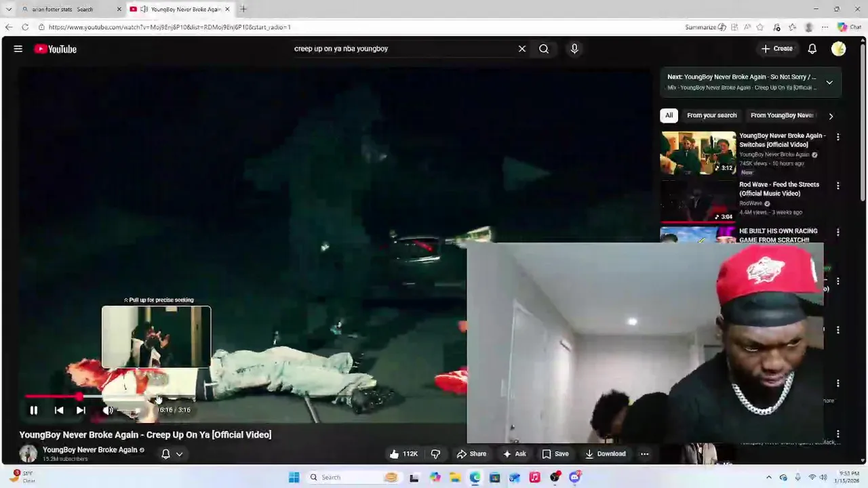Show hidden system tray icons chevron
Screen dimensions: 868x488
[769, 477]
